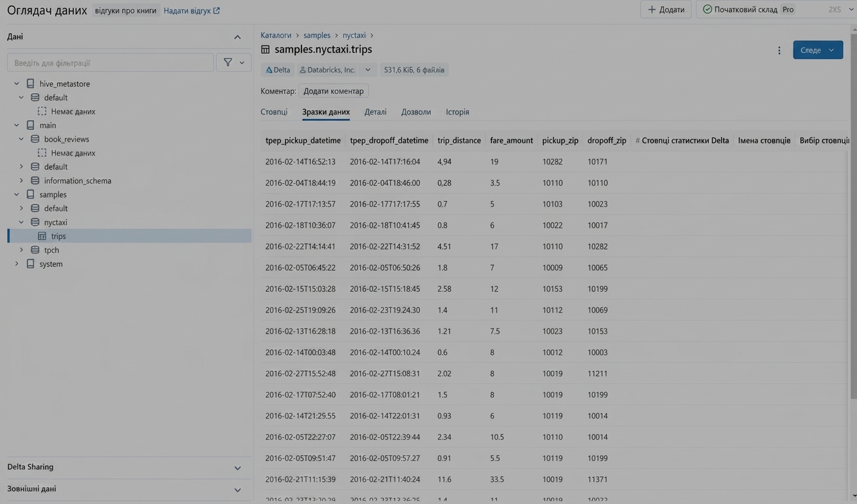Click the plus icon in Додати button
Screen dimensions: 857x504
click(652, 10)
